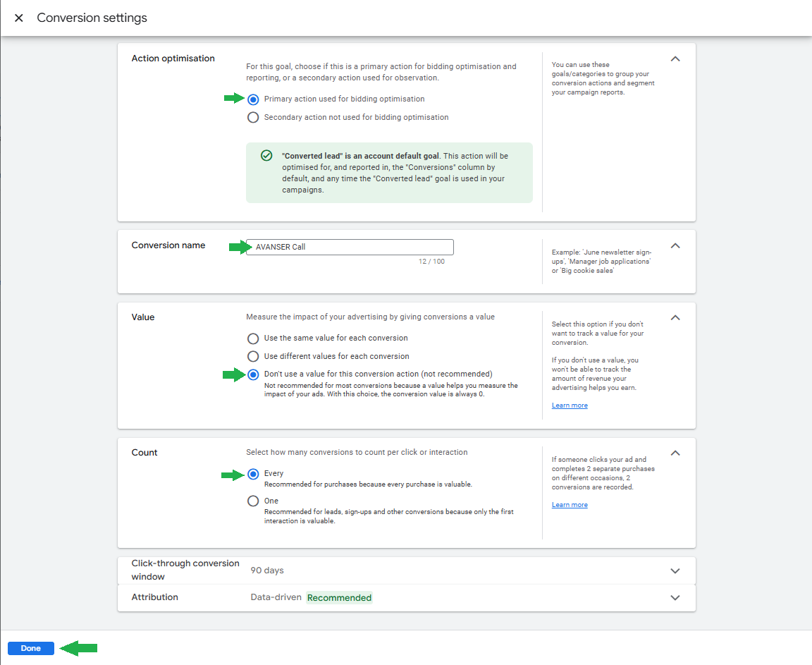Collapse the Value section
The width and height of the screenshot is (812, 665).
pyautogui.click(x=675, y=318)
